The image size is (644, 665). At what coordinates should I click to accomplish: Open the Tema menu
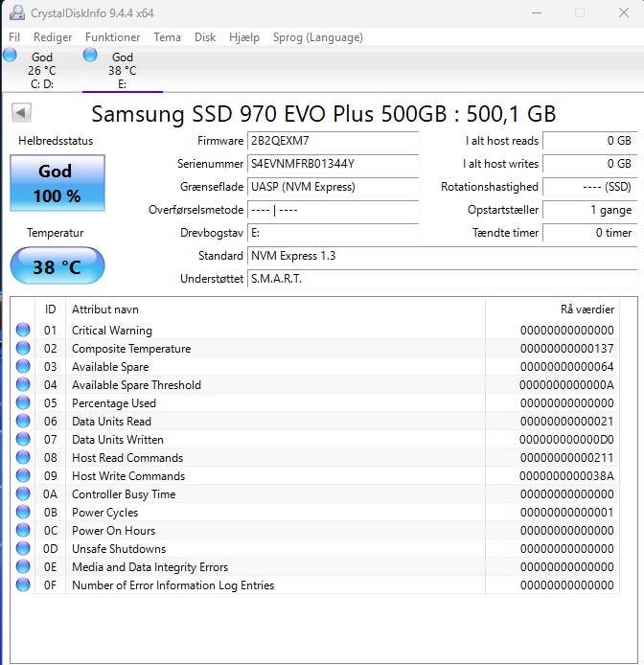click(x=167, y=37)
